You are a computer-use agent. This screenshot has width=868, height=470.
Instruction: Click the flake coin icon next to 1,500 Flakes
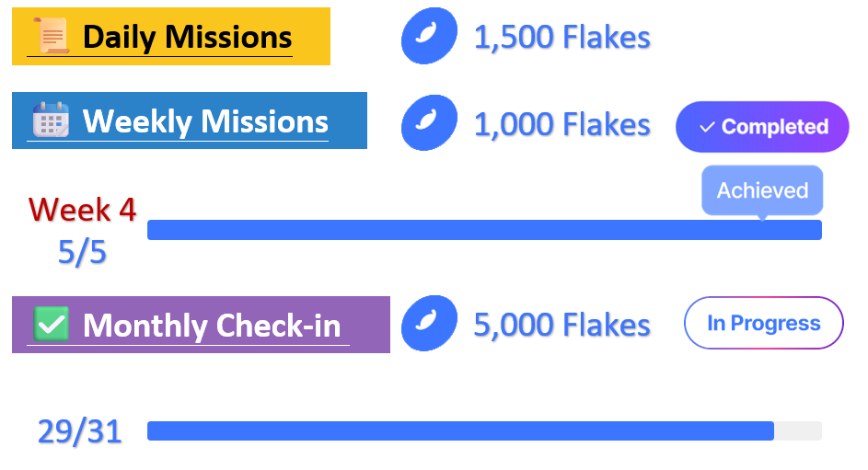(x=429, y=36)
